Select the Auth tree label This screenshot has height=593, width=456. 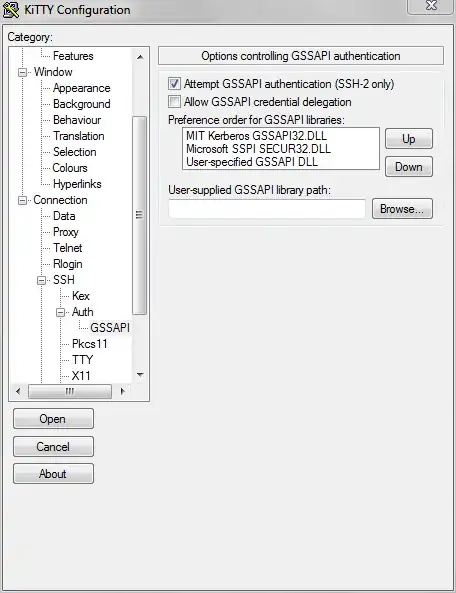(82, 312)
